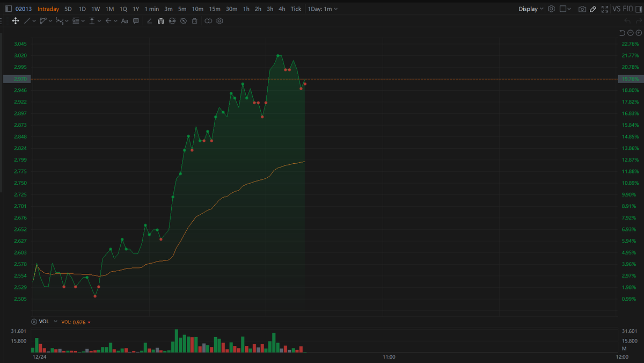Expand the chart layout dropdown arrow
644x363 pixels.
tap(570, 9)
